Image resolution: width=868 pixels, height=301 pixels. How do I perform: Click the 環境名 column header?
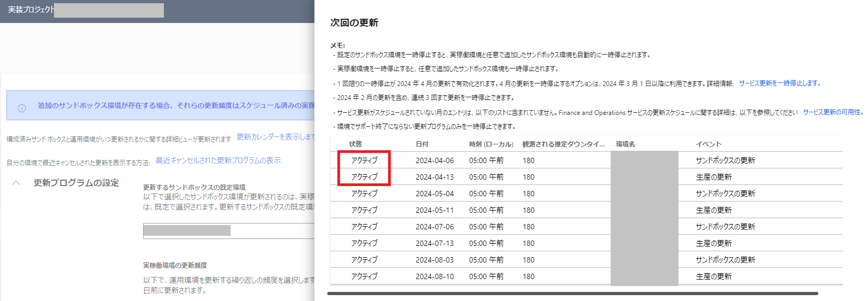pos(625,144)
